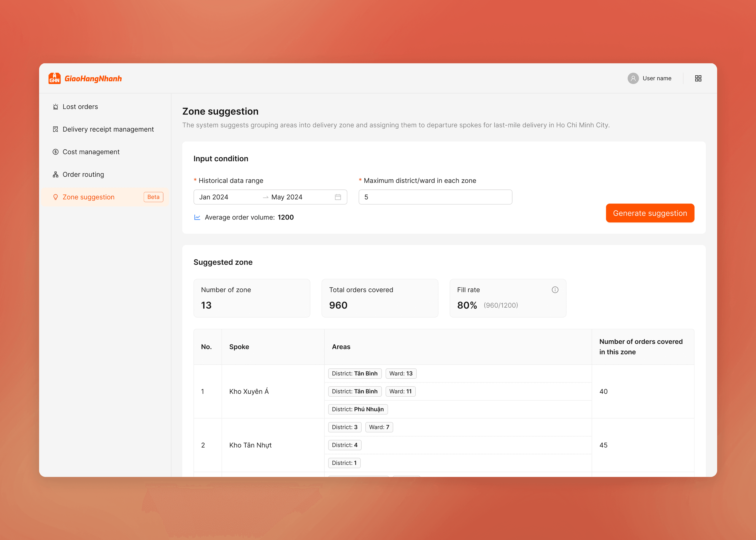756x540 pixels.
Task: Click the Fill rate 80% value
Action: [467, 305]
